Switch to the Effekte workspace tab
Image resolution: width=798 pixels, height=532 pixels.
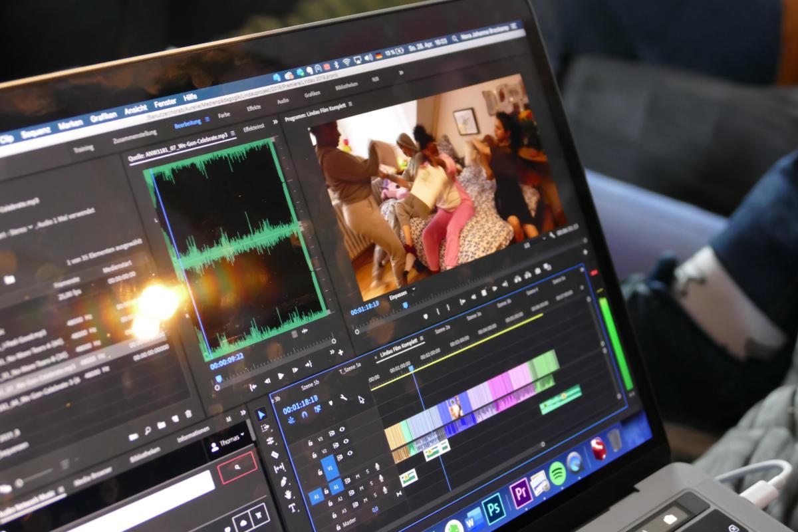point(253,108)
